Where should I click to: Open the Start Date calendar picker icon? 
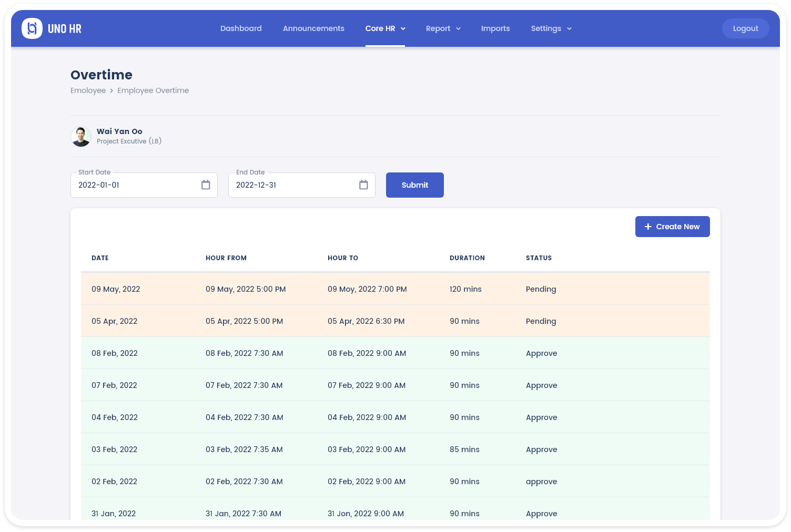(206, 185)
